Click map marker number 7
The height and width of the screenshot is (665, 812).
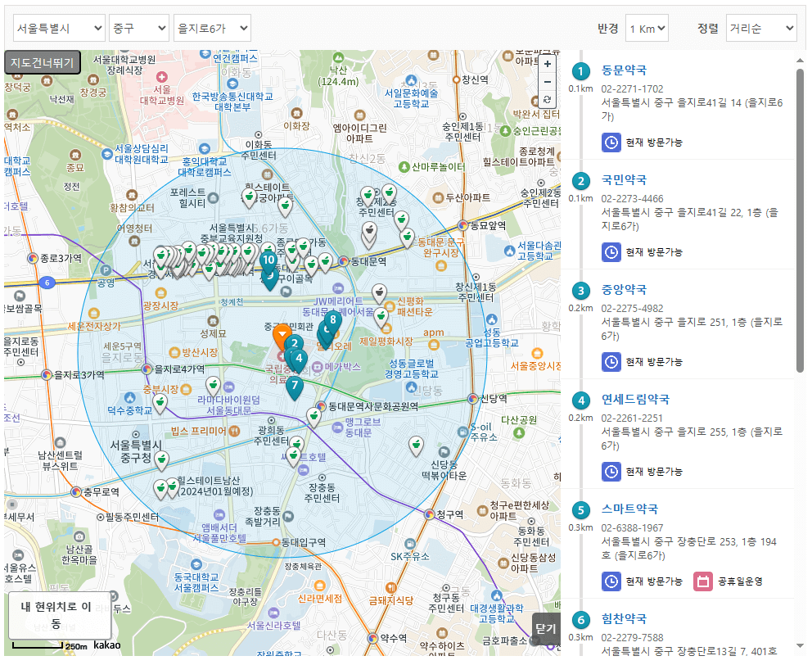[295, 387]
